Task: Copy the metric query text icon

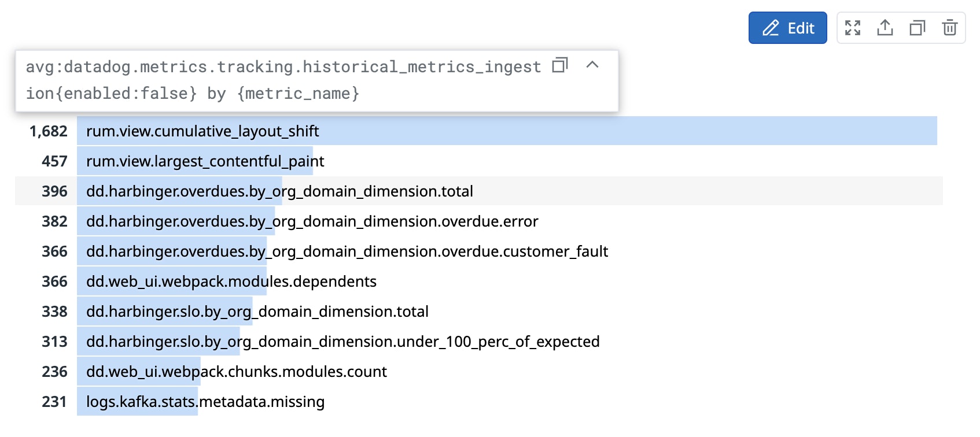Action: pos(560,65)
